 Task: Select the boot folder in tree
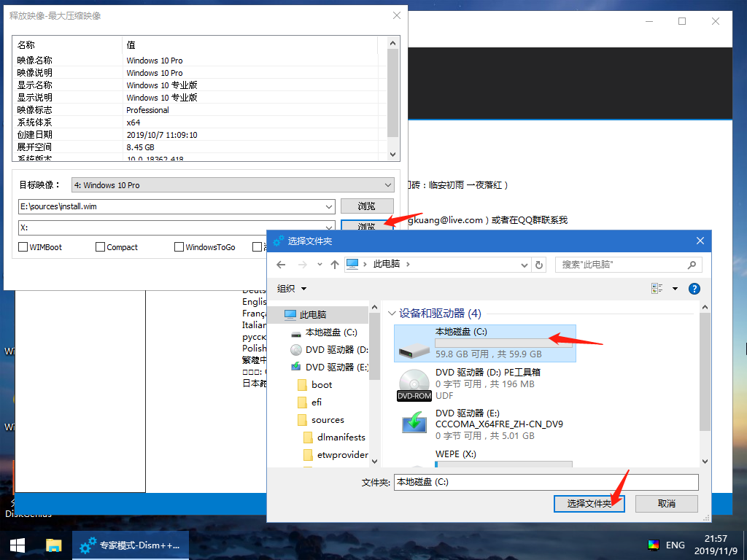tap(322, 385)
